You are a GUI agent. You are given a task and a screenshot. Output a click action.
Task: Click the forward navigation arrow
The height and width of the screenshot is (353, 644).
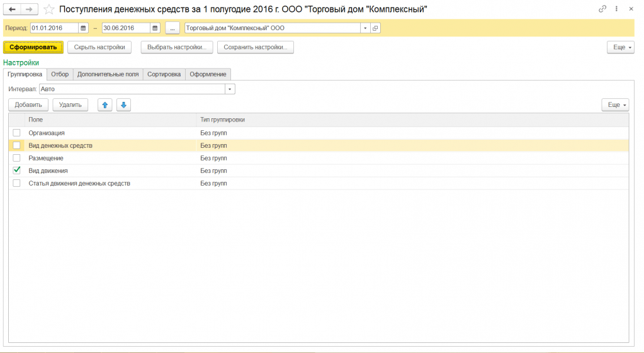click(29, 9)
